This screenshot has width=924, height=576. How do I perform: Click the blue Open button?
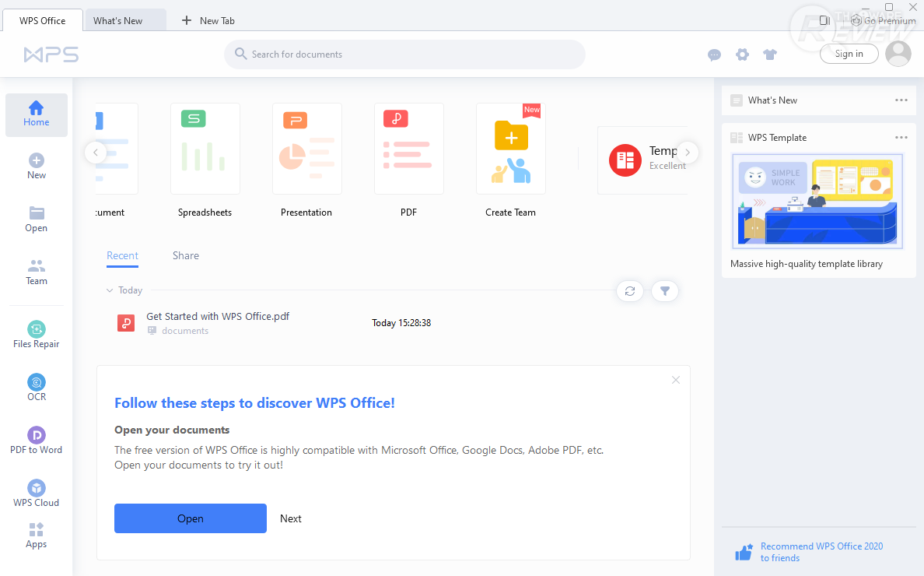click(191, 518)
